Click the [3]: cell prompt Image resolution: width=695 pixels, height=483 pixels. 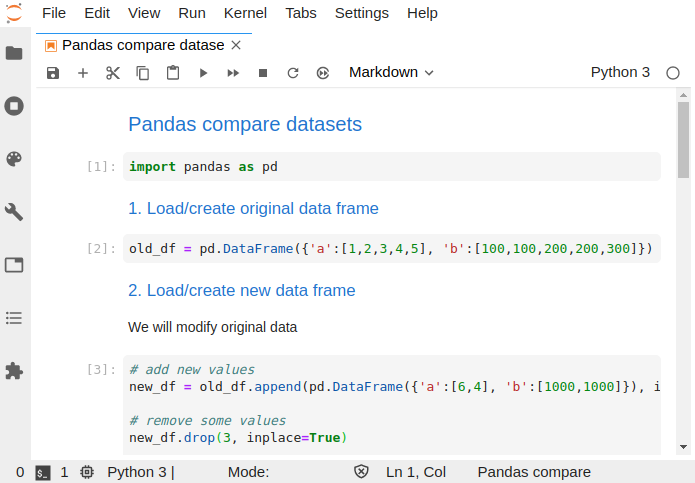click(102, 370)
